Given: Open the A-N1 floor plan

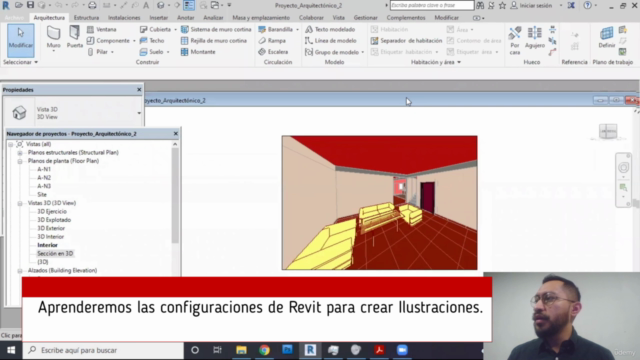Looking at the screenshot, I should (44, 169).
